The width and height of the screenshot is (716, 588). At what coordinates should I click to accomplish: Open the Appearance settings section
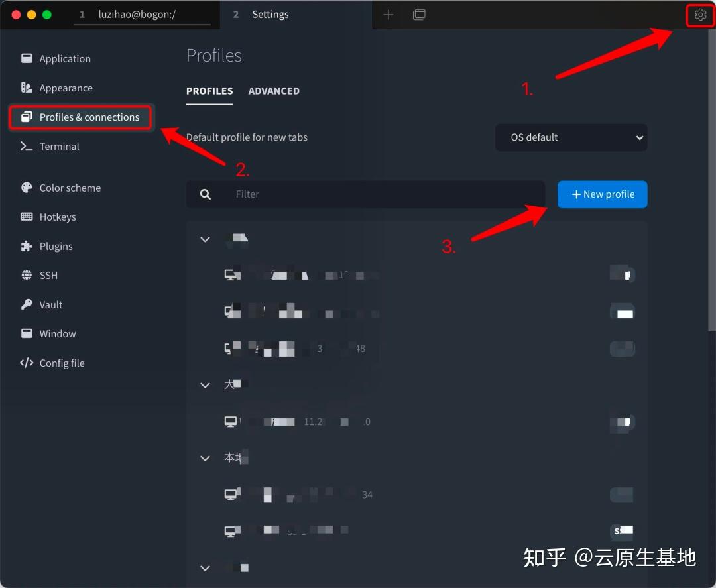pyautogui.click(x=67, y=88)
